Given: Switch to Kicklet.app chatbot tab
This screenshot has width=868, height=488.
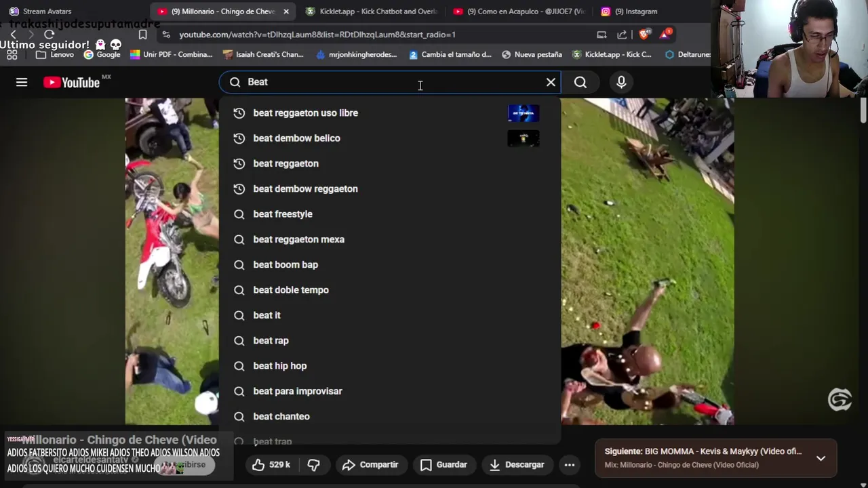Looking at the screenshot, I should (x=372, y=12).
